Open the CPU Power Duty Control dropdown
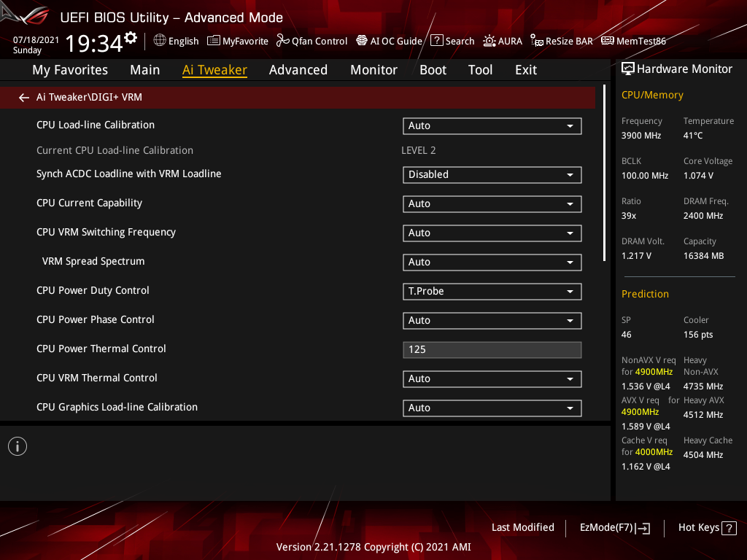This screenshot has height=560, width=747. coord(492,291)
